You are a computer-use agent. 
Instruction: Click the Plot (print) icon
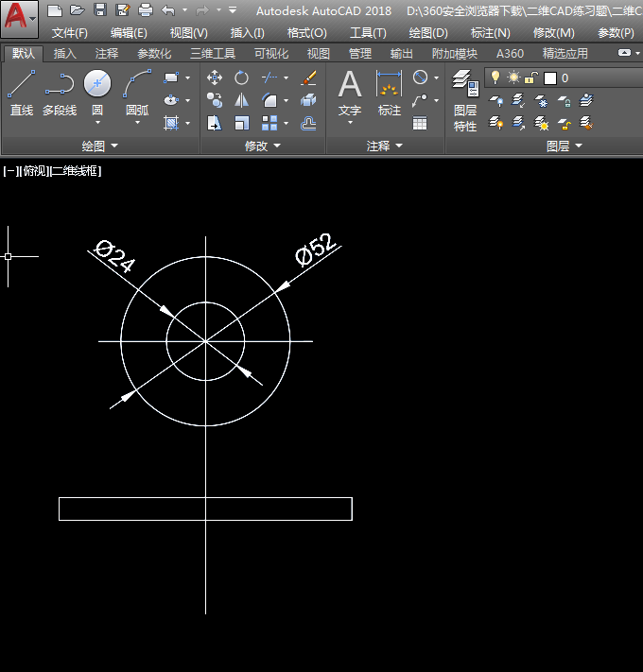[x=146, y=10]
